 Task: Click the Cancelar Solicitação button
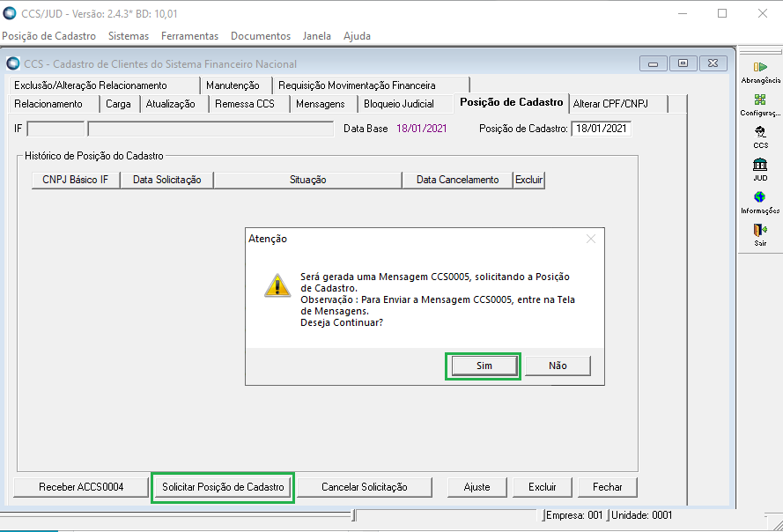click(365, 487)
